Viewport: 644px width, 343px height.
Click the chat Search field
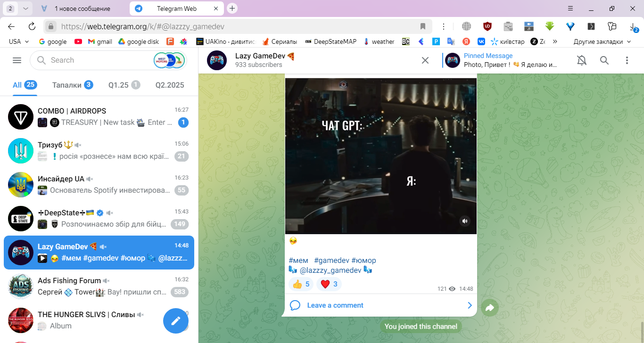[108, 60]
